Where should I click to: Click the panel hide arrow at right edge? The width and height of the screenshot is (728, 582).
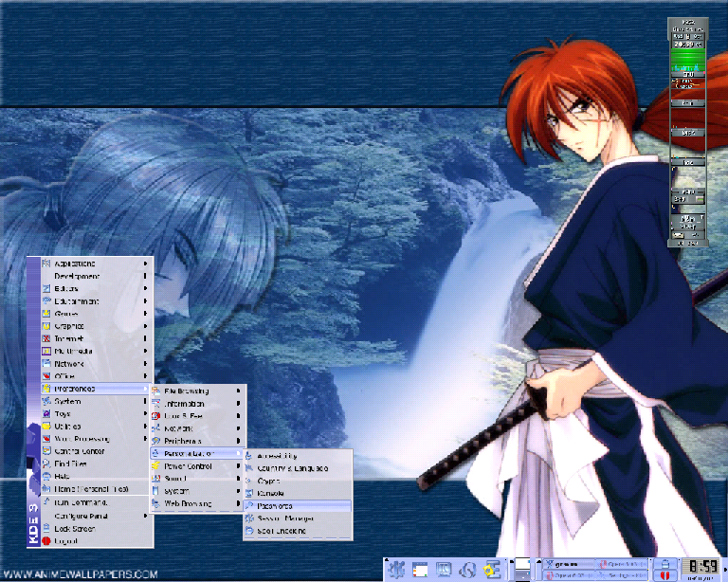[x=726, y=570]
